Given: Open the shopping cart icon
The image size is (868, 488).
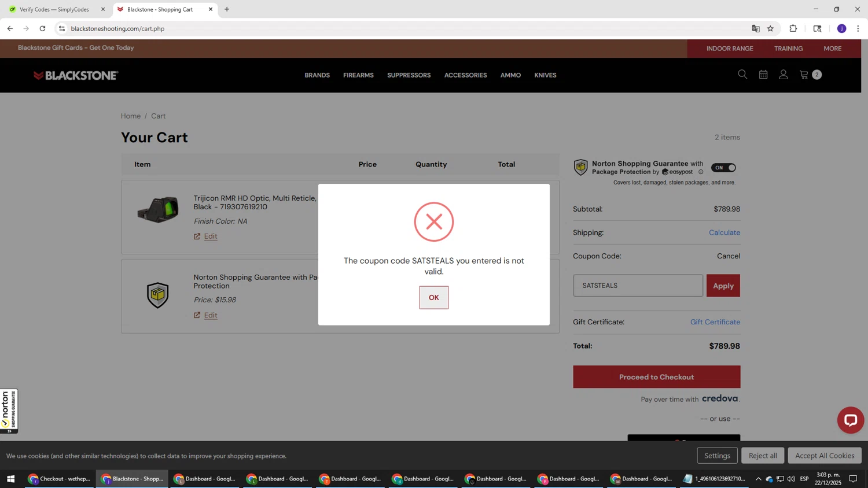Looking at the screenshot, I should (x=804, y=75).
